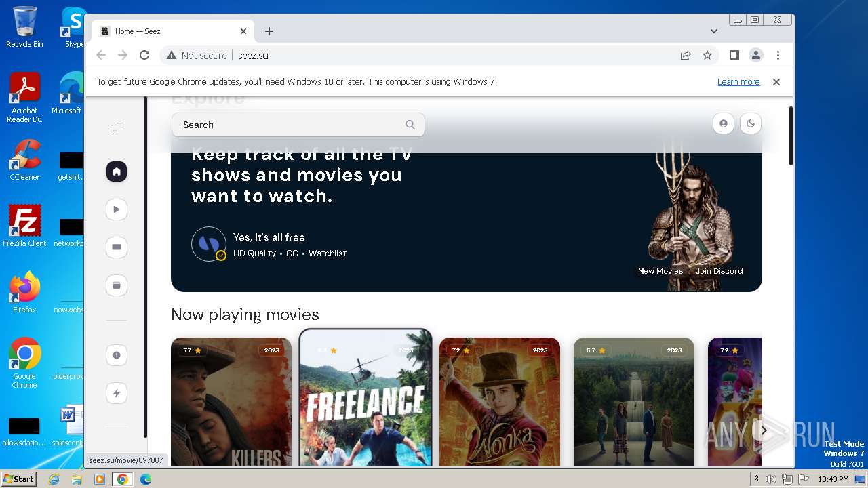Expand the Chrome tab search dropdown
The width and height of the screenshot is (868, 488).
pos(714,31)
